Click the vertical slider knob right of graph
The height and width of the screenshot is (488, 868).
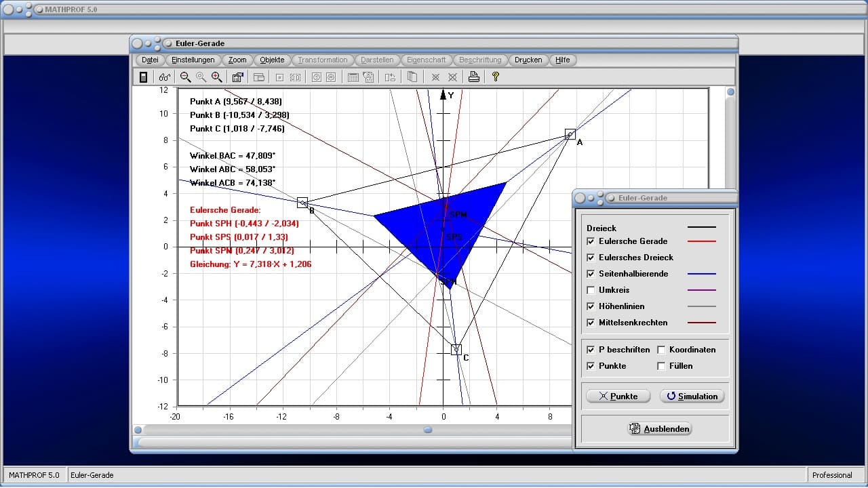[x=730, y=92]
